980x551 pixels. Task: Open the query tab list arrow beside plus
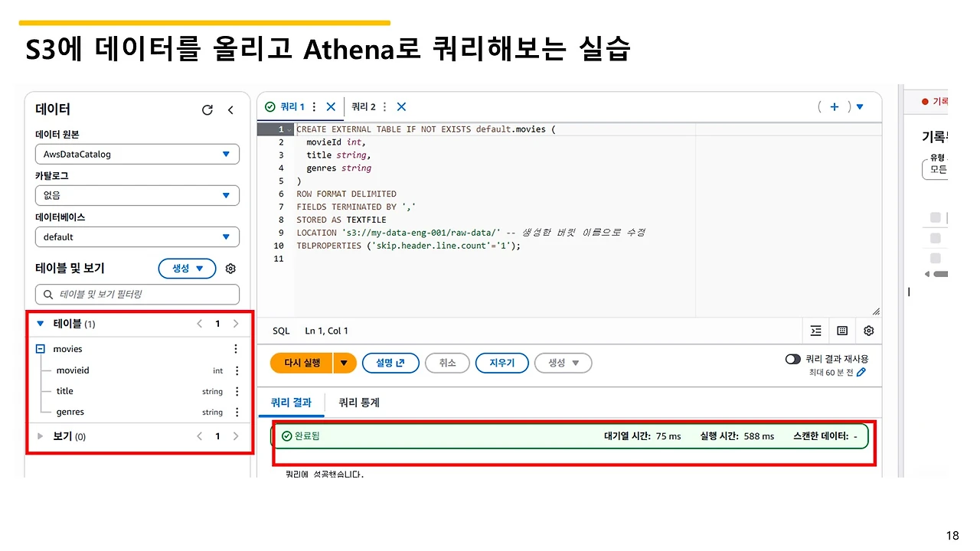pyautogui.click(x=860, y=107)
